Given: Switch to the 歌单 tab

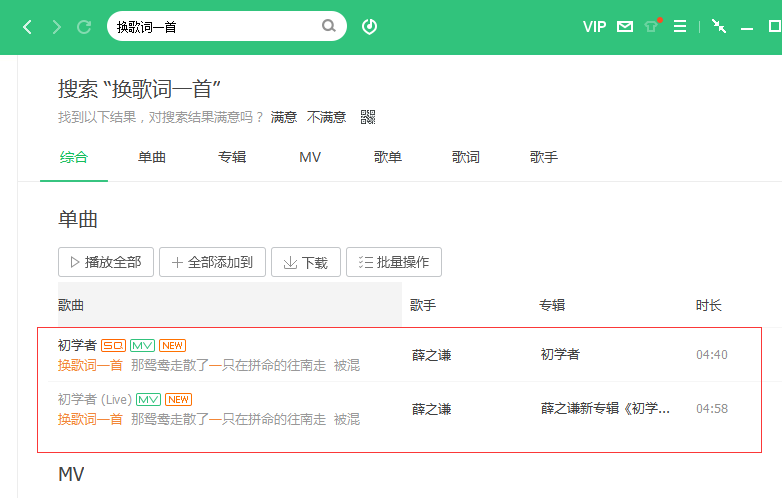Looking at the screenshot, I should pos(388,157).
